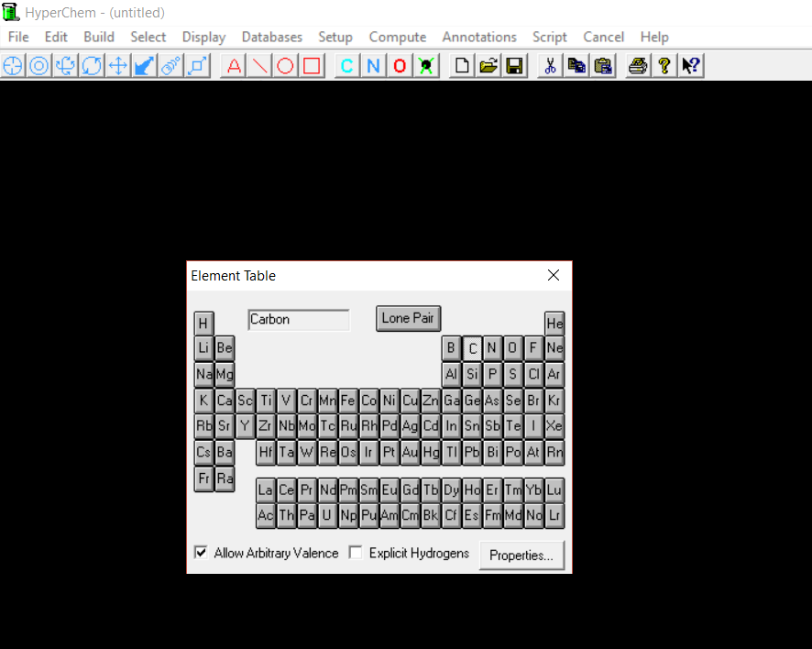Select the highlighted Carbon (C) button
Screen dimensions: 812x649
tap(472, 348)
